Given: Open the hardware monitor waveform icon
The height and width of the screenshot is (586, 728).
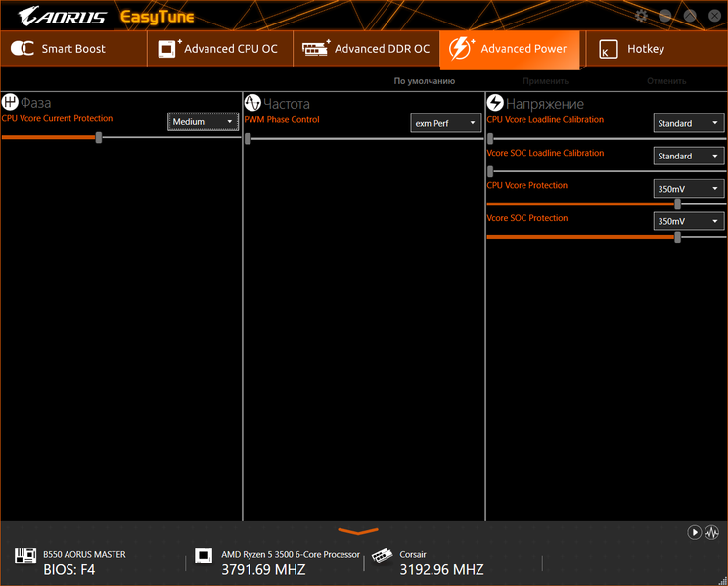Looking at the screenshot, I should [x=711, y=532].
